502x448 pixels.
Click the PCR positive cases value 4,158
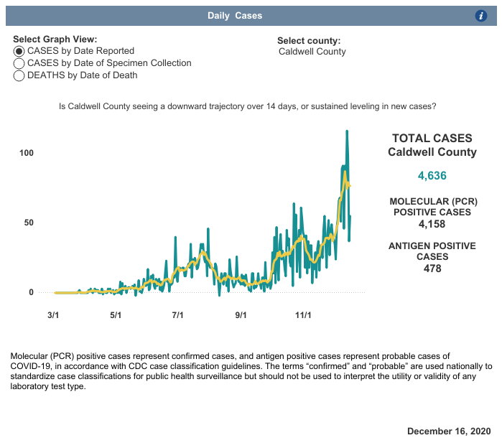pyautogui.click(x=432, y=224)
